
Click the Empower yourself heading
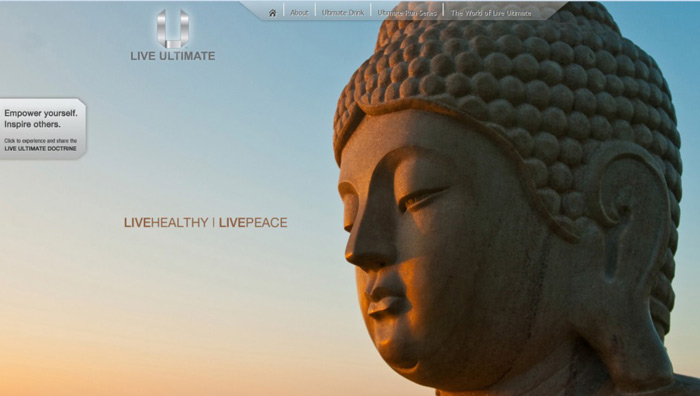click(x=41, y=113)
